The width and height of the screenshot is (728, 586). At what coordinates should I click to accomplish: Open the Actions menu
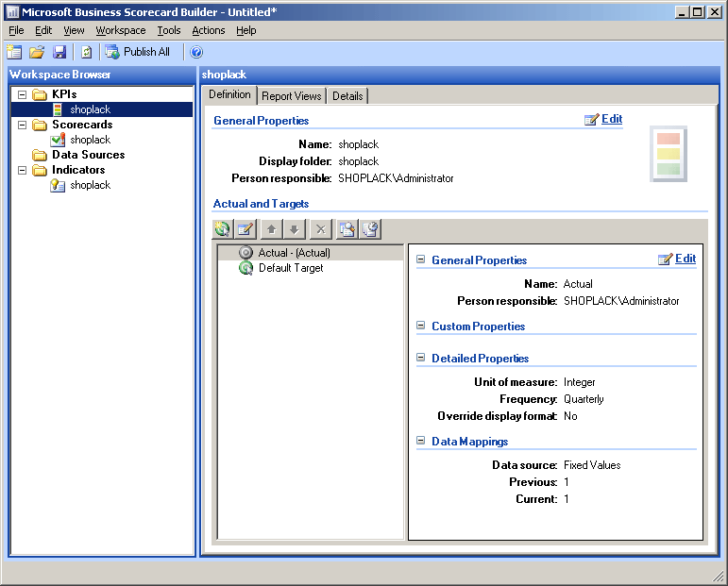point(209,30)
